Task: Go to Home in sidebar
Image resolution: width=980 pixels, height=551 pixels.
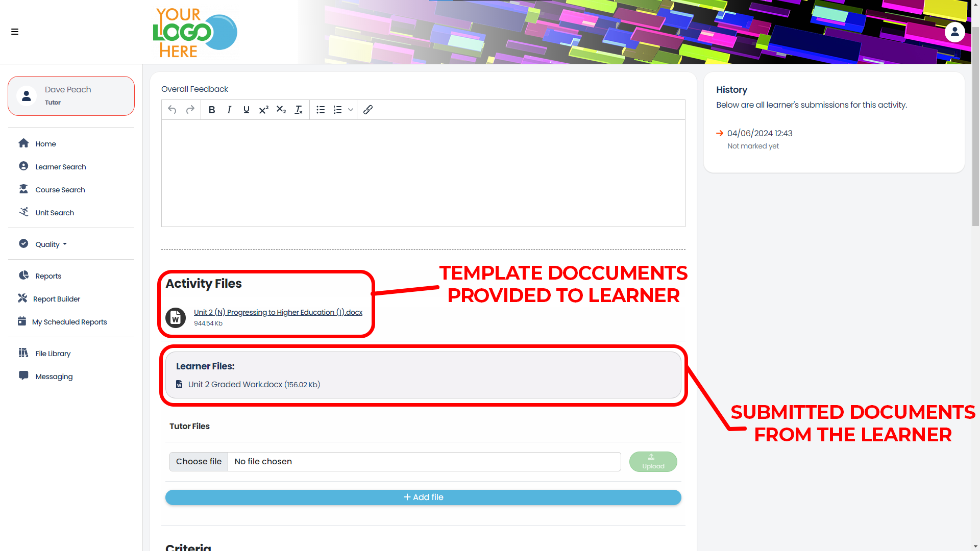Action: click(45, 144)
